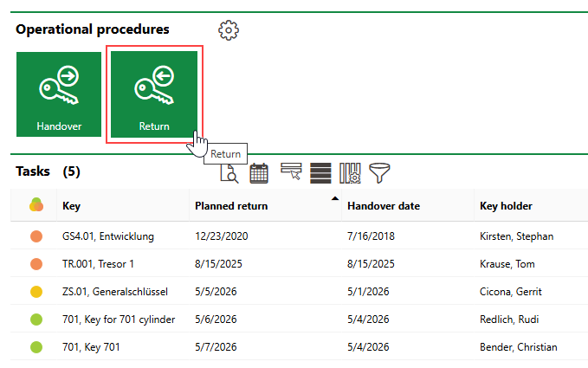Click green status dot for Key for 701 cylinder
Viewport: 588px width, 368px height.
tap(36, 320)
